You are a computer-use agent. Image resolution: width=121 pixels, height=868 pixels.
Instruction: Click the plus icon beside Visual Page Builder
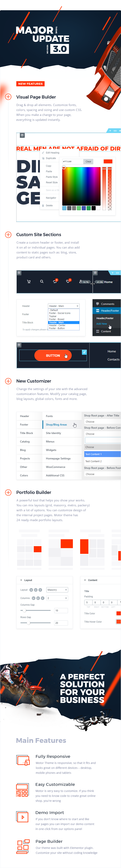pos(8,97)
